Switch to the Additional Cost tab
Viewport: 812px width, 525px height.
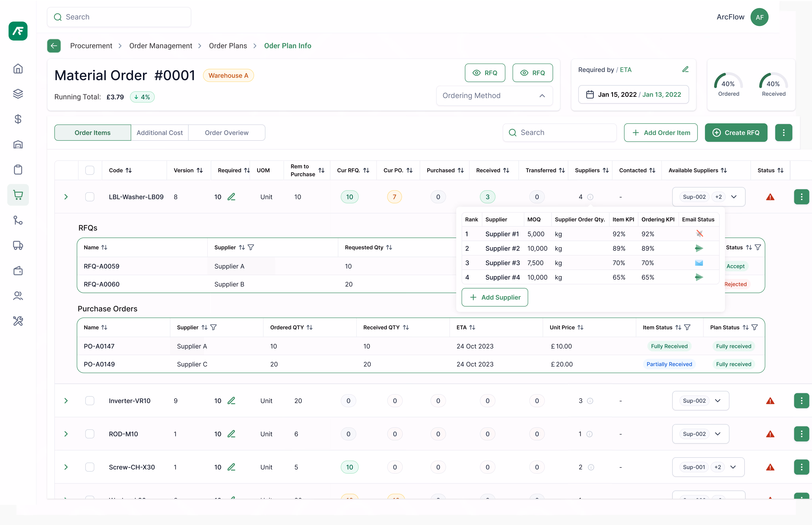coord(159,133)
